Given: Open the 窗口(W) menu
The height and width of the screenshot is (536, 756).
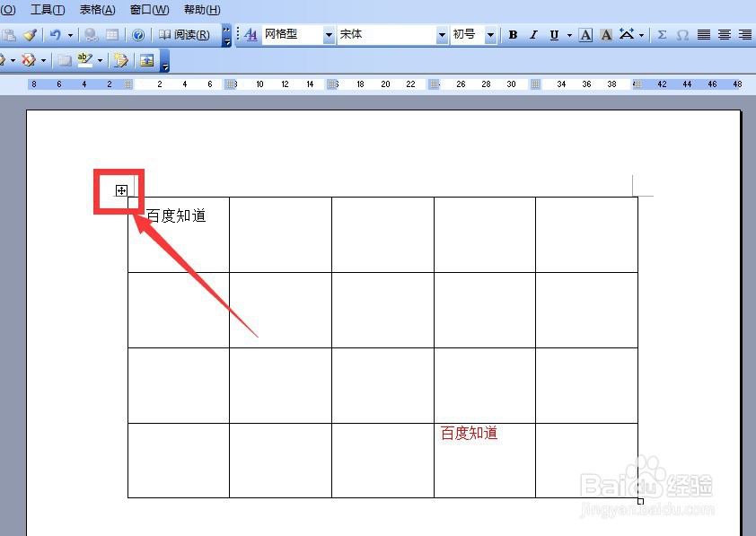Looking at the screenshot, I should (x=149, y=10).
